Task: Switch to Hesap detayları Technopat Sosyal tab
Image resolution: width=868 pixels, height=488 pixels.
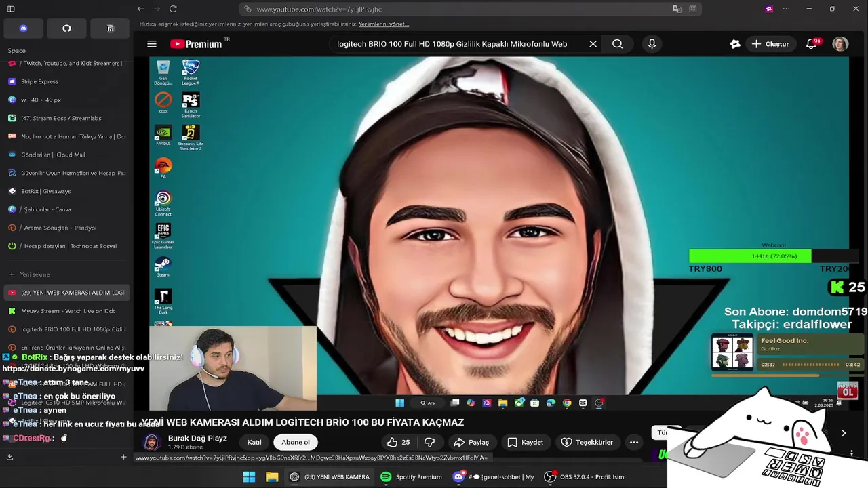Action: (66, 246)
